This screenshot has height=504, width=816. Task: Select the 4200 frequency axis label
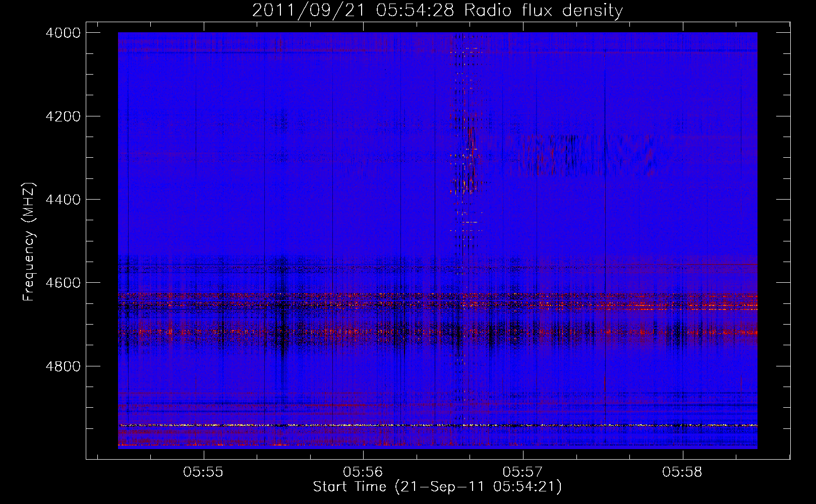coord(63,116)
